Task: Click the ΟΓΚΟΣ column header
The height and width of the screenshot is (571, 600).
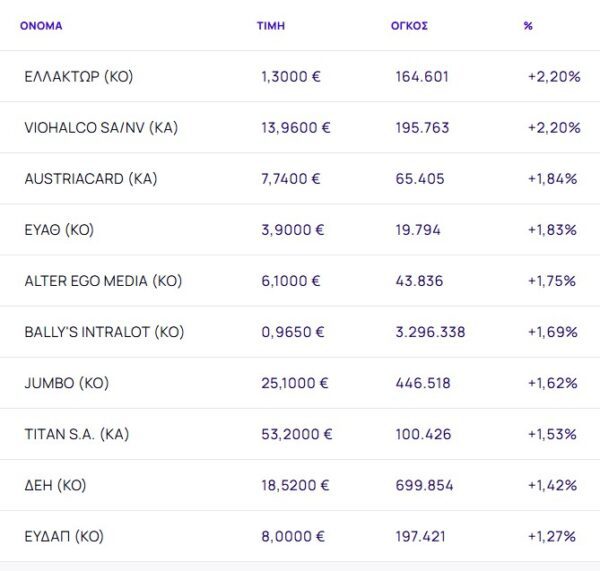Action: pyautogui.click(x=409, y=26)
